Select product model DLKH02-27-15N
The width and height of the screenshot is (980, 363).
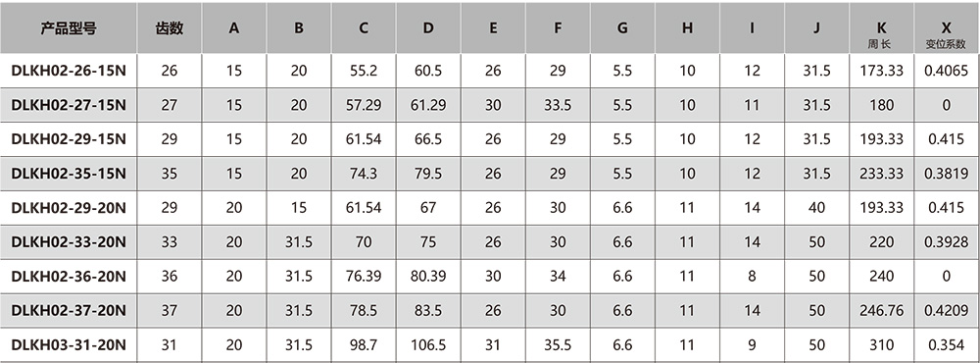(69, 105)
